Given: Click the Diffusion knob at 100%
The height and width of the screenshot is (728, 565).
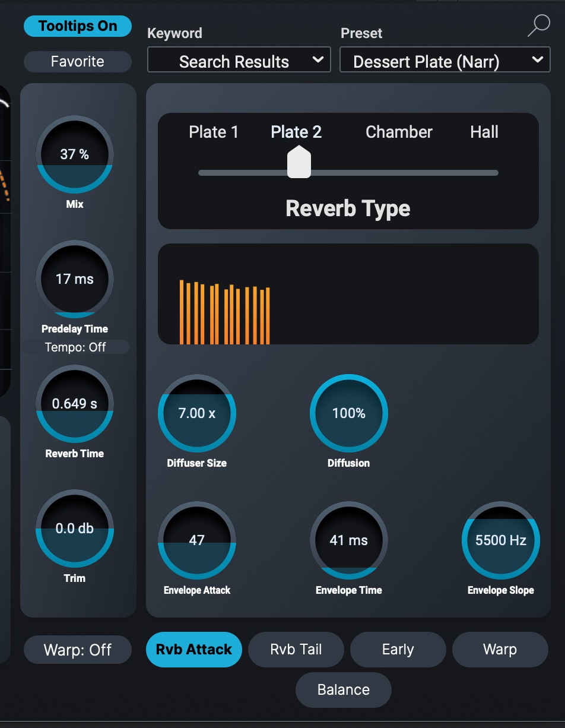Looking at the screenshot, I should click(349, 413).
